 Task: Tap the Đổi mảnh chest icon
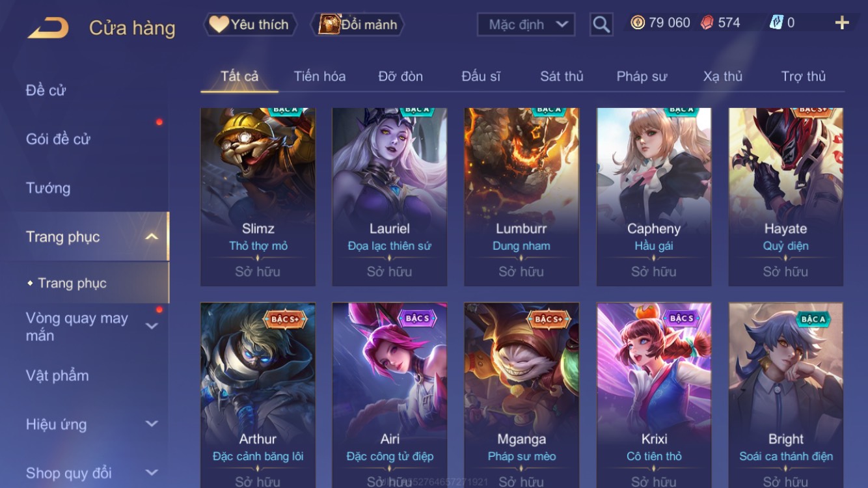pos(329,24)
